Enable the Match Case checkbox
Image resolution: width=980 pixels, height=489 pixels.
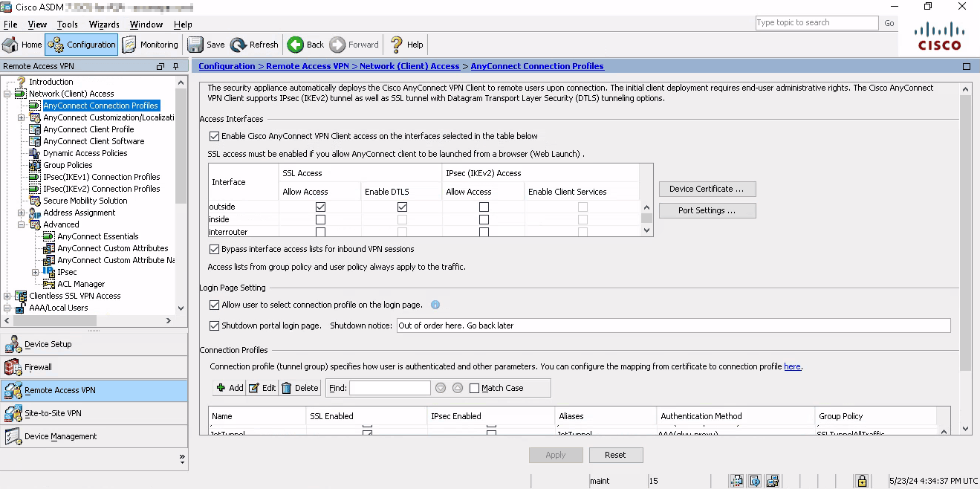pos(474,388)
